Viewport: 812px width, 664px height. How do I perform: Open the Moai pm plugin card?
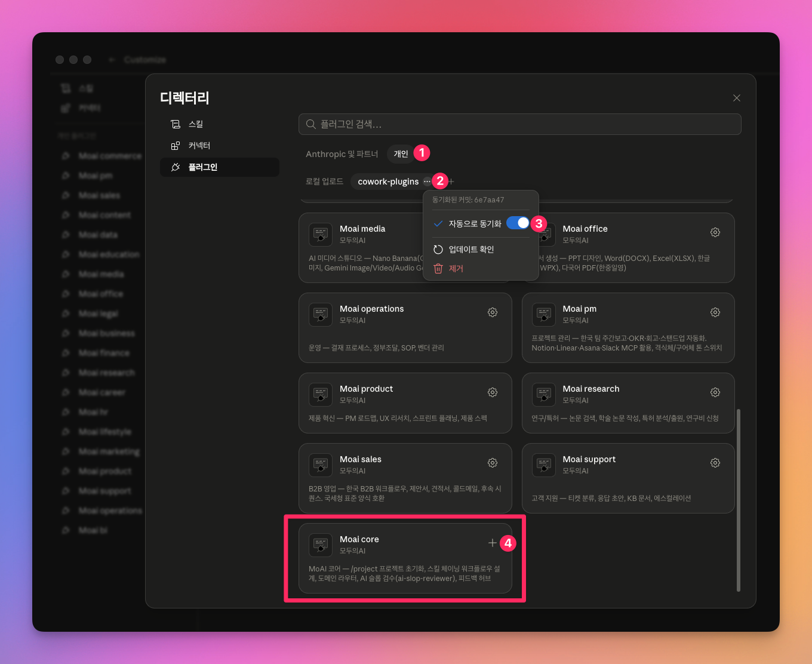click(x=628, y=328)
